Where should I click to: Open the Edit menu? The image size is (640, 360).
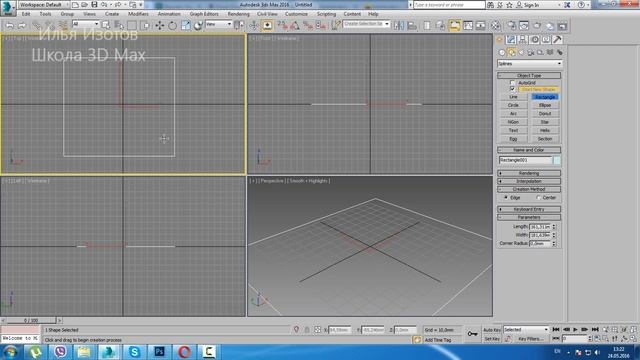tap(26, 14)
